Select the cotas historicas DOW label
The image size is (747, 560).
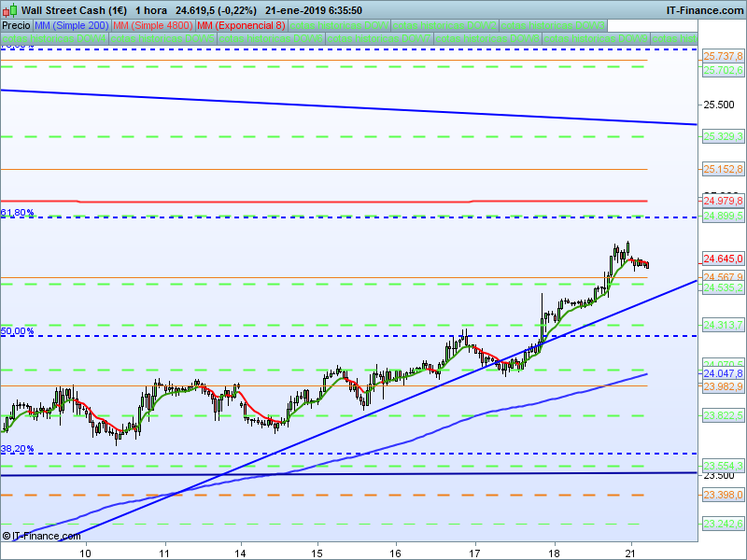(339, 26)
